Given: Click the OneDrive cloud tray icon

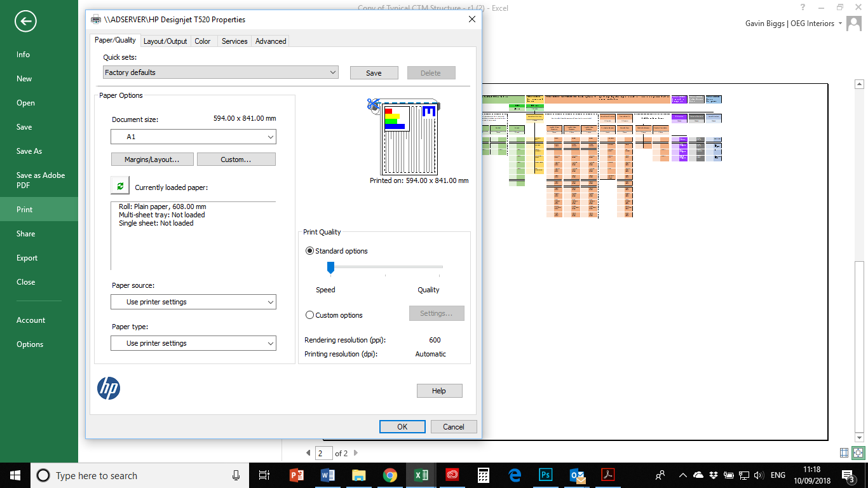Looking at the screenshot, I should 698,475.
